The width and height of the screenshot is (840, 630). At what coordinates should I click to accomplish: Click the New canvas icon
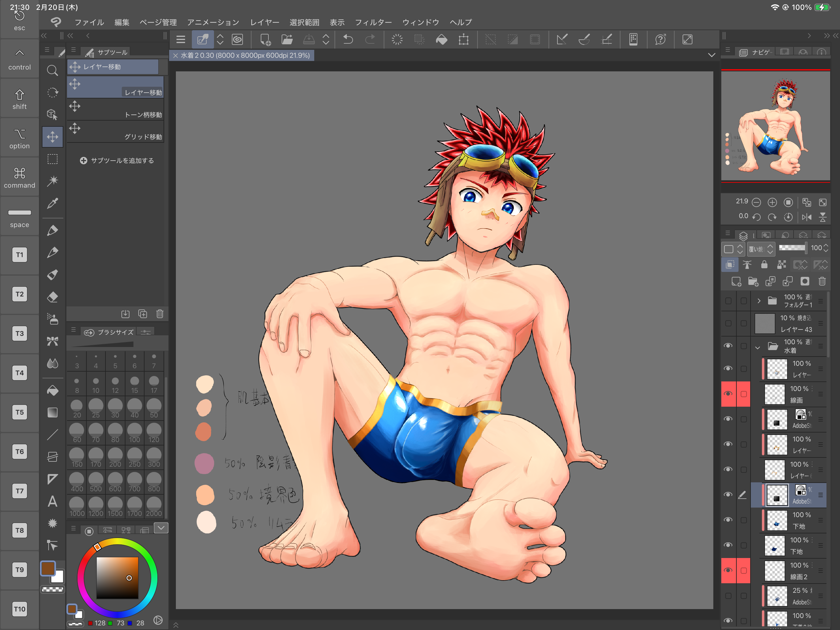[265, 39]
